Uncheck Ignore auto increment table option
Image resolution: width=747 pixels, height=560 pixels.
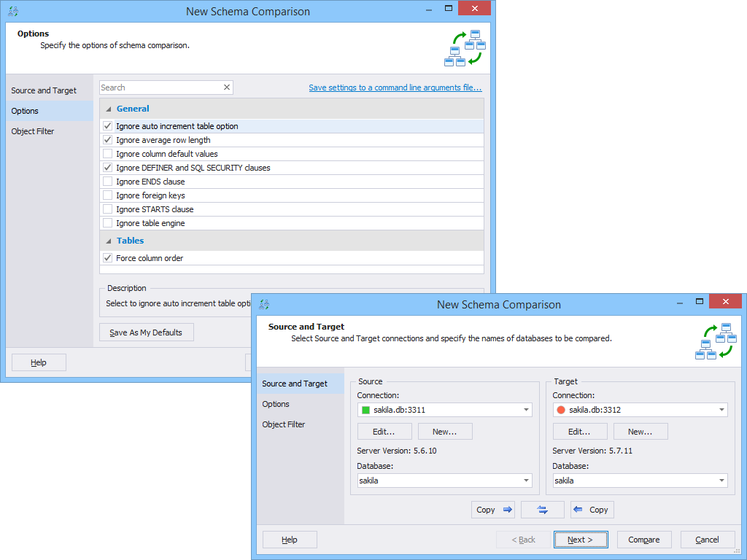pyautogui.click(x=108, y=125)
